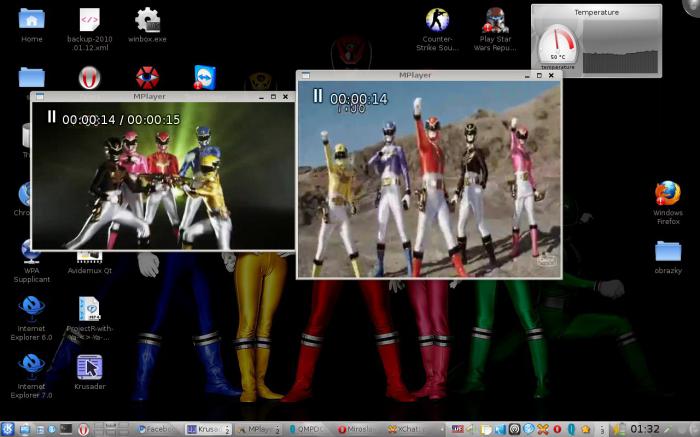Click the virtual desktop pager in panel
This screenshot has width=700, height=437.
coord(112,429)
